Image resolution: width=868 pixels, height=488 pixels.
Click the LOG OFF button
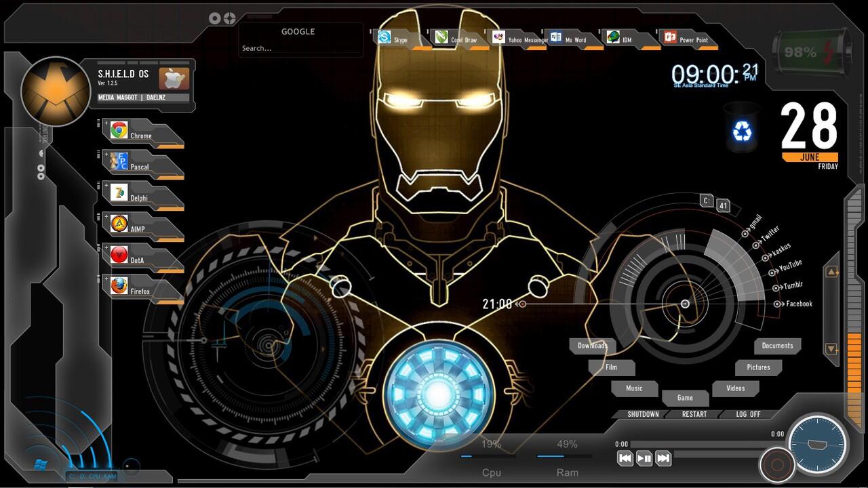[748, 414]
